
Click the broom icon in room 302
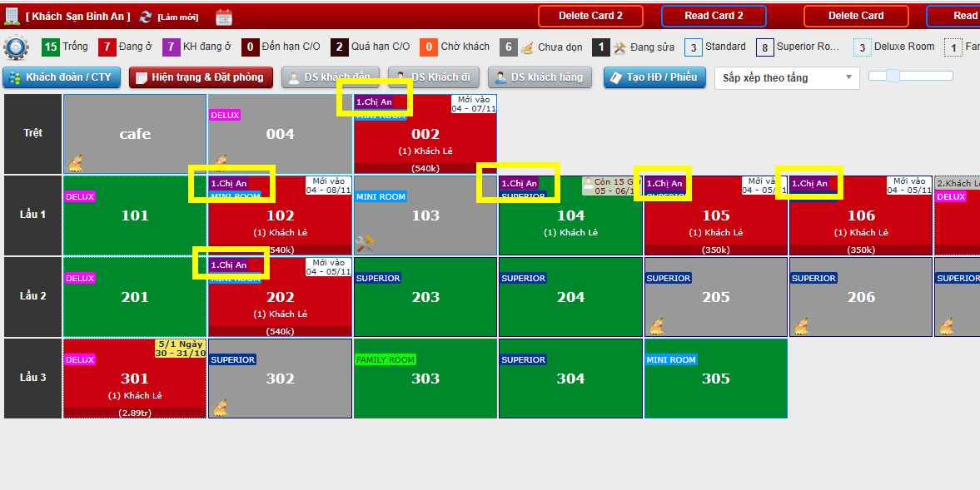[221, 407]
